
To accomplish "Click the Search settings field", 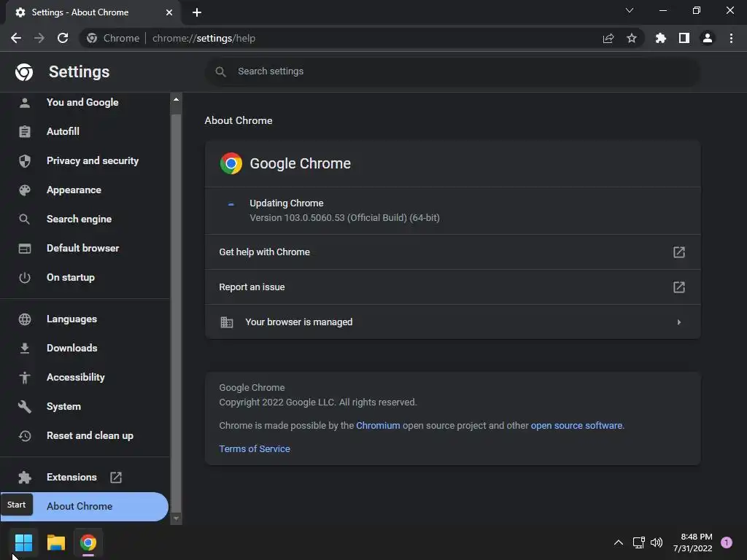I will click(x=452, y=71).
